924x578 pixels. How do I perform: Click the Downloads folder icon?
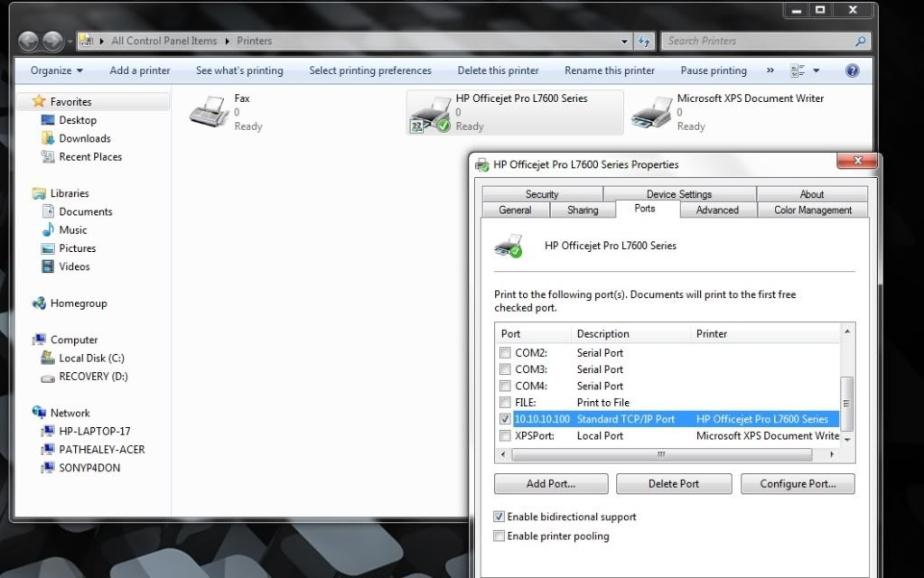[48, 138]
